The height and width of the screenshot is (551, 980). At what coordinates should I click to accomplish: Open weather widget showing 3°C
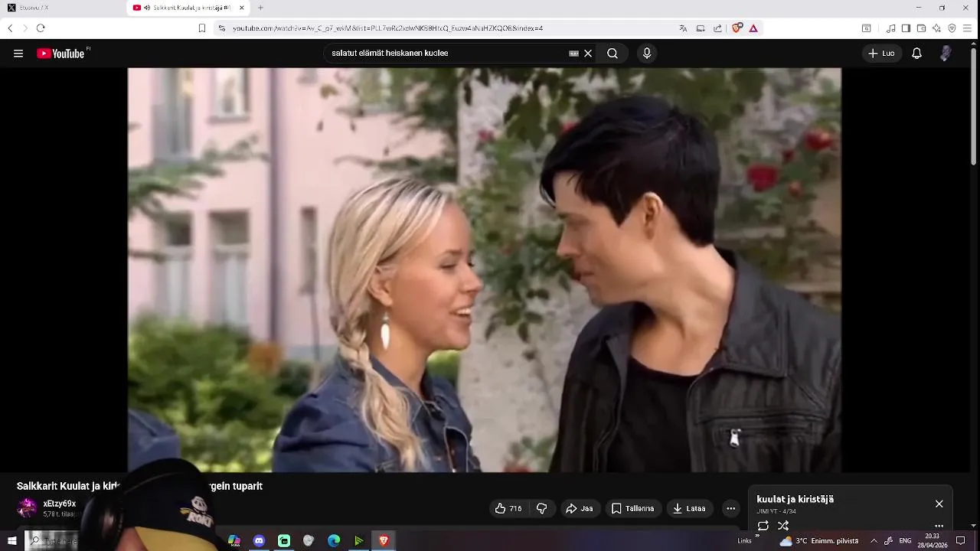[820, 540]
